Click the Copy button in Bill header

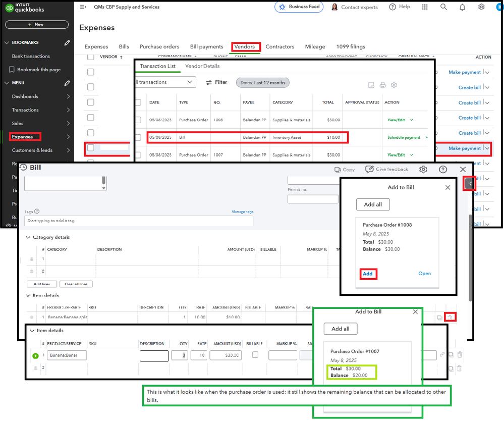tap(345, 170)
